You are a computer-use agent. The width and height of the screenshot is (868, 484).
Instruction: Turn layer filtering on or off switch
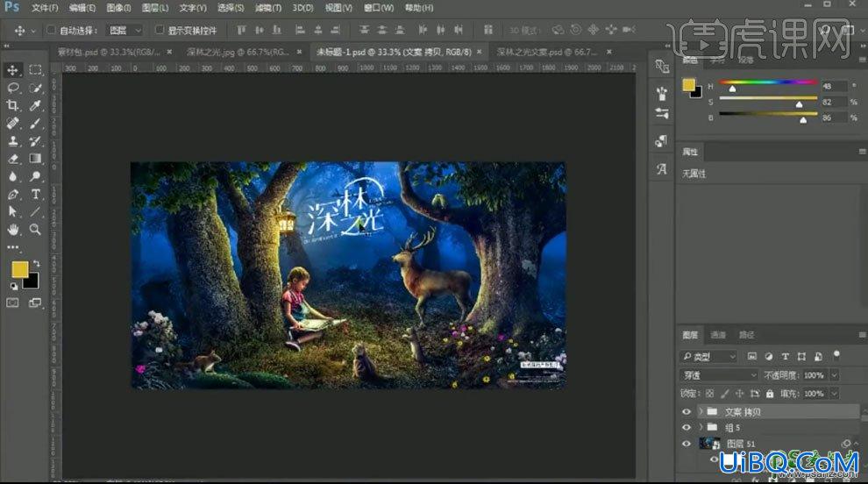coord(836,354)
